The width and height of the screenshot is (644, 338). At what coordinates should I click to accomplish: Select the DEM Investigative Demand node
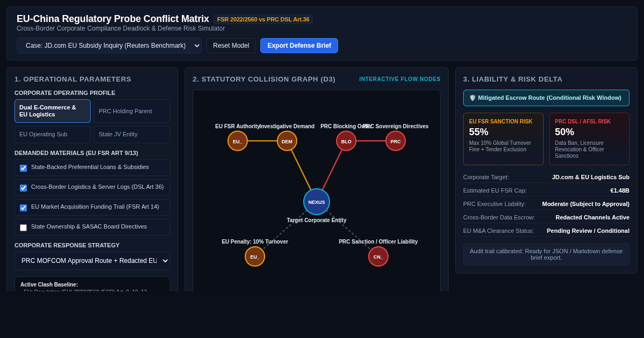tap(287, 141)
